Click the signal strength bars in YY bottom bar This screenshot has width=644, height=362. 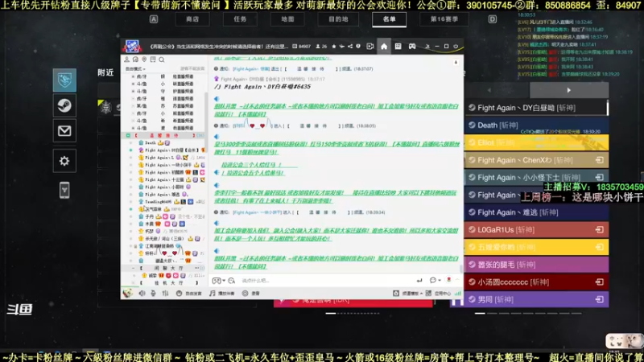(458, 294)
